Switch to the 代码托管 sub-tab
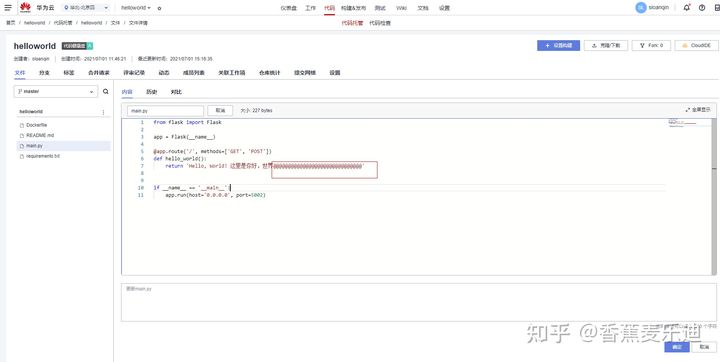Viewport: 720px width, 362px height. (352, 23)
